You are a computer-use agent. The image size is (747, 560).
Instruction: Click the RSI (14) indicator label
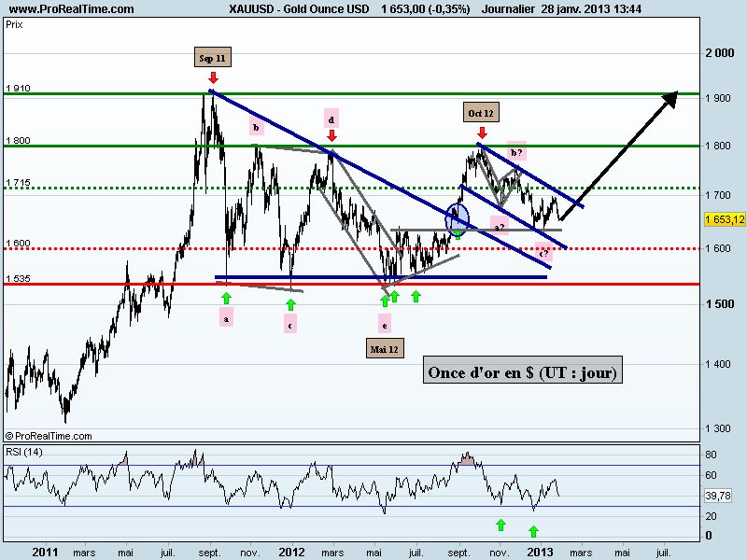pyautogui.click(x=24, y=452)
